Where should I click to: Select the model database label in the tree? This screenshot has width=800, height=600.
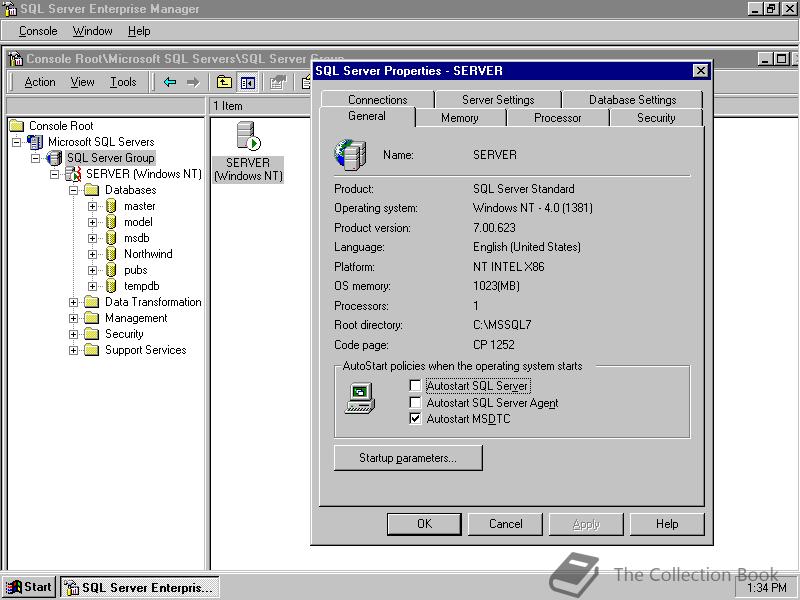click(x=138, y=222)
